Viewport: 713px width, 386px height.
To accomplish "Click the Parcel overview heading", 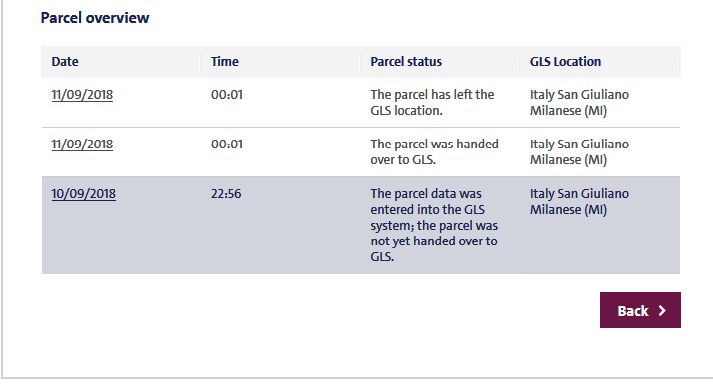I will [x=95, y=18].
